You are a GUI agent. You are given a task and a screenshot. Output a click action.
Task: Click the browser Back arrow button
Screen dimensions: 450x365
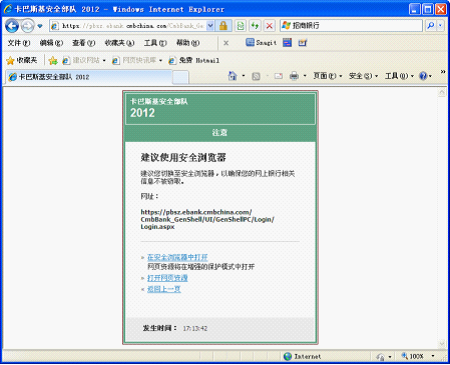click(x=12, y=26)
